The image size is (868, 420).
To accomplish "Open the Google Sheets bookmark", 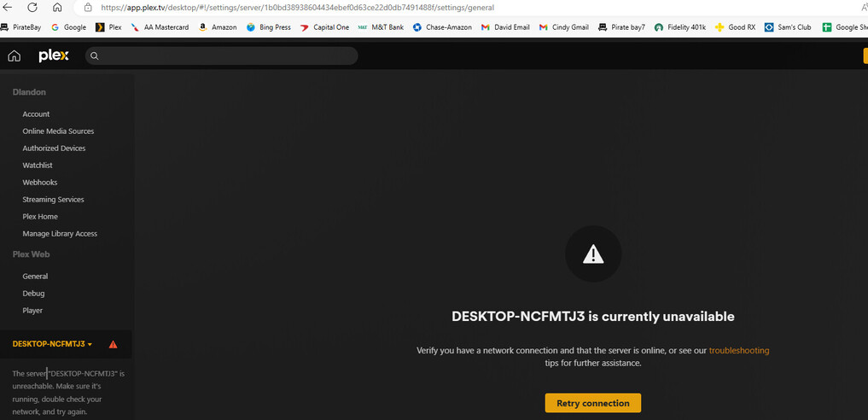I will (845, 27).
